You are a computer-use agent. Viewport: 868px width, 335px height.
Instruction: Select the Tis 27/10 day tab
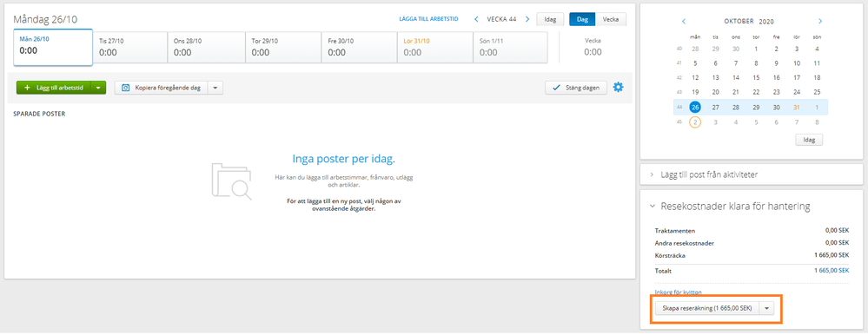tap(130, 48)
